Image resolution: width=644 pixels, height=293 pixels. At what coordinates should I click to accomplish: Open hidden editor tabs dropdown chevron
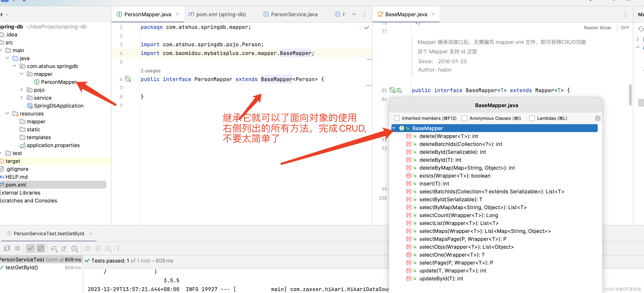pyautogui.click(x=354, y=14)
